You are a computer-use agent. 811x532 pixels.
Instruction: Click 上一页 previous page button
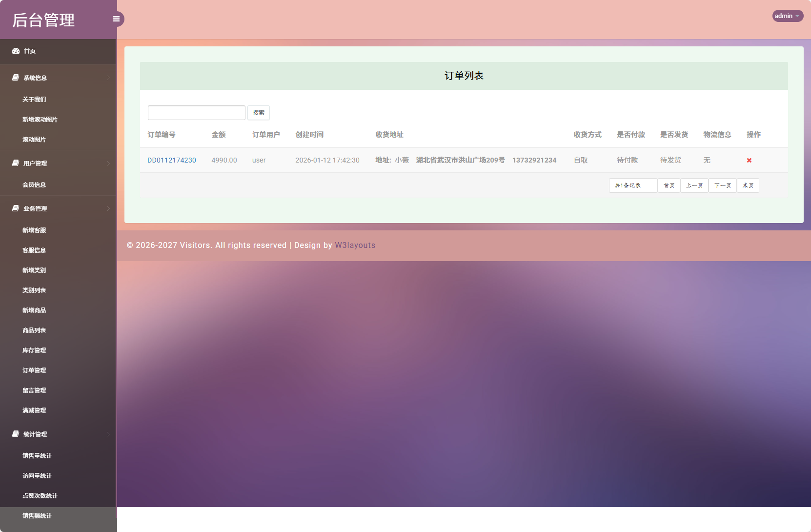(694, 185)
